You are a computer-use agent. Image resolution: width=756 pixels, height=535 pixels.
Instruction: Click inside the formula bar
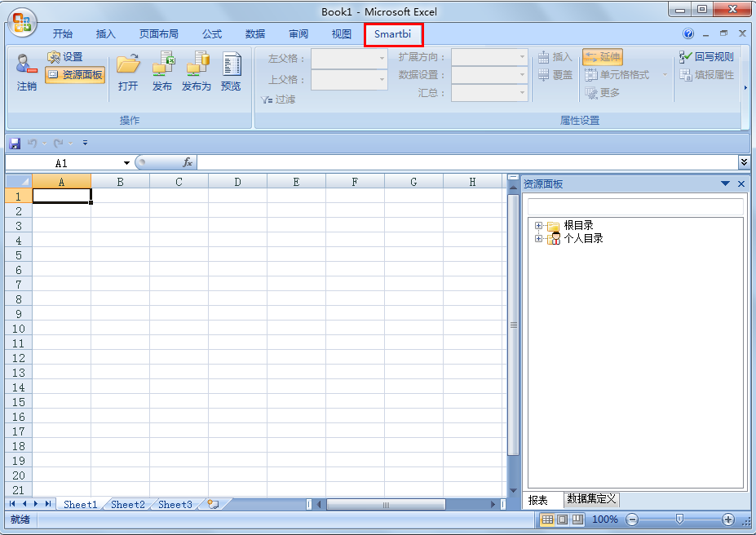pos(466,162)
